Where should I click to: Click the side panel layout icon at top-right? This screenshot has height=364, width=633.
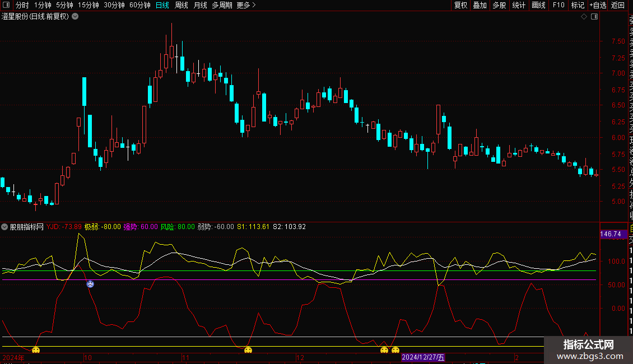tap(594, 17)
